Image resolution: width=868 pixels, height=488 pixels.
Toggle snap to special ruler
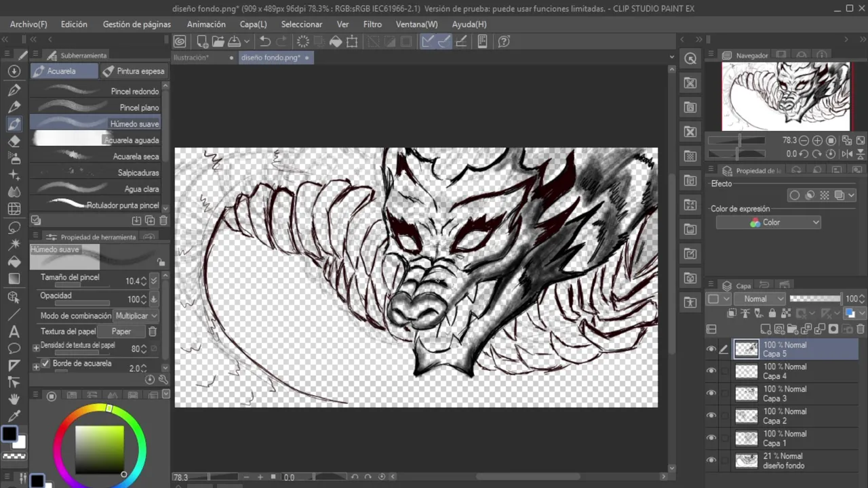444,41
